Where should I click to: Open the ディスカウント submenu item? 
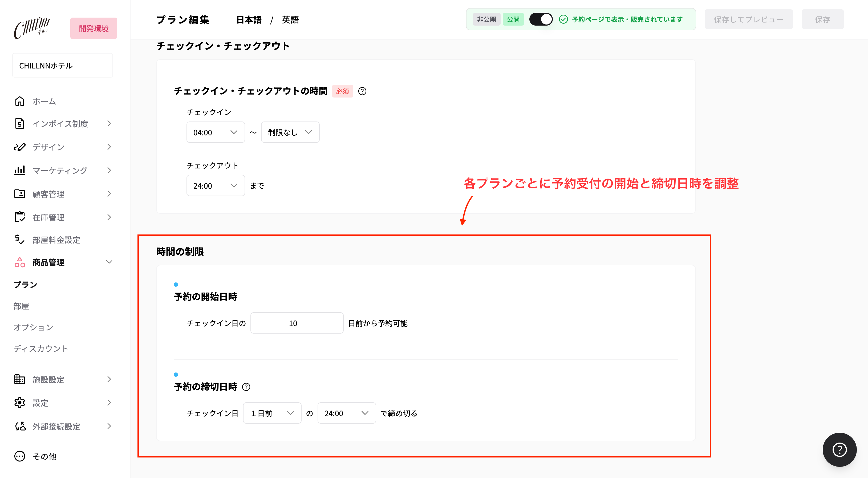click(x=41, y=349)
